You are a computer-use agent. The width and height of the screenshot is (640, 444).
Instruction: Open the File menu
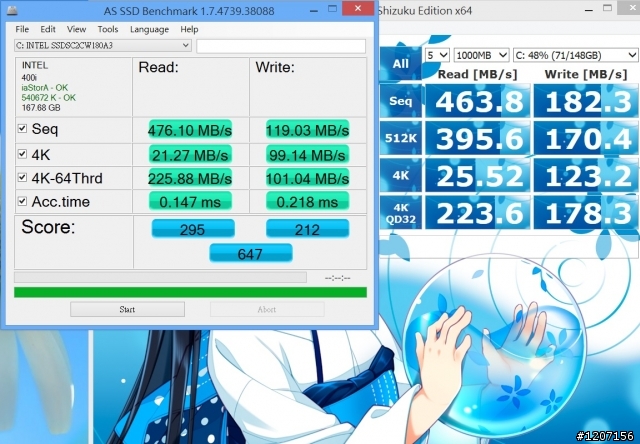coord(22,29)
